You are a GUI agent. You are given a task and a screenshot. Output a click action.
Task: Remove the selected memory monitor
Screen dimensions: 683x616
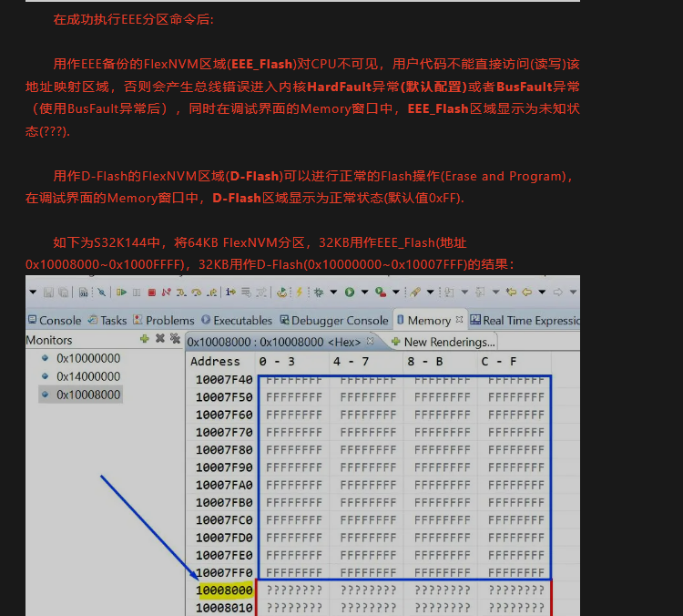(x=160, y=338)
